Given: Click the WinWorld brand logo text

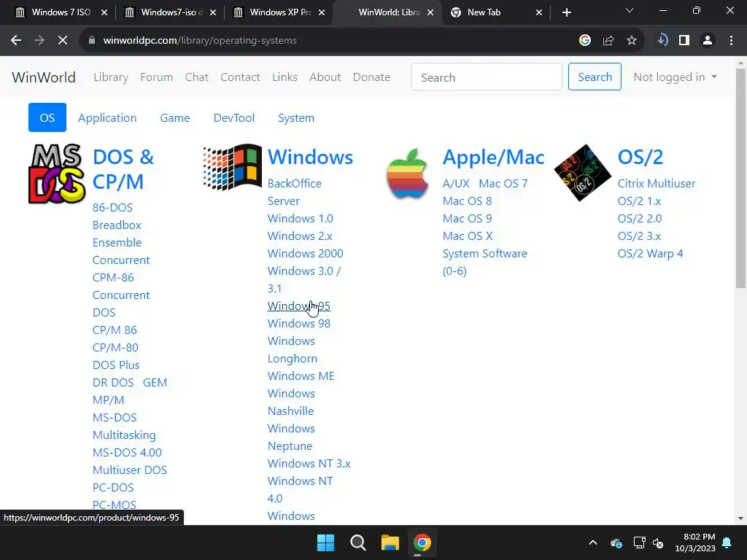Looking at the screenshot, I should (44, 77).
